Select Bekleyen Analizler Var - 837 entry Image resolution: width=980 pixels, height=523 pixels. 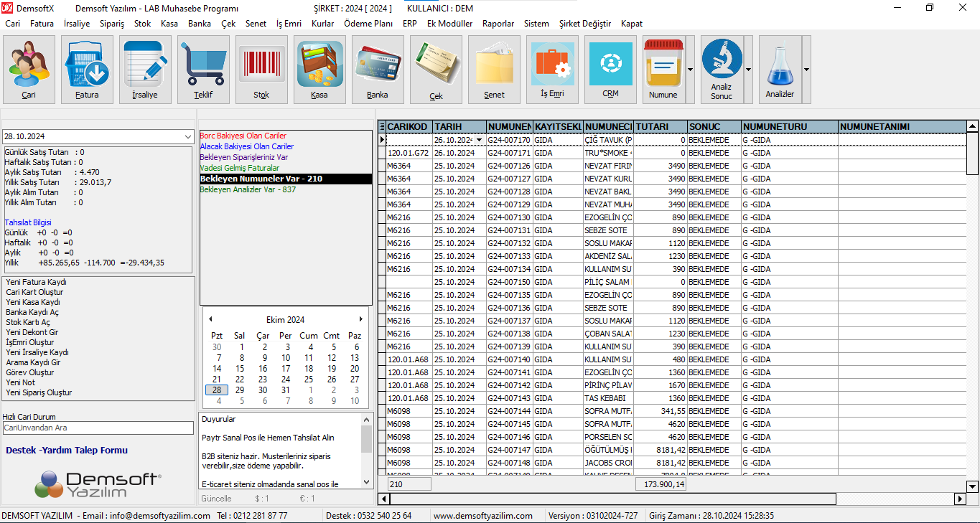coord(248,189)
